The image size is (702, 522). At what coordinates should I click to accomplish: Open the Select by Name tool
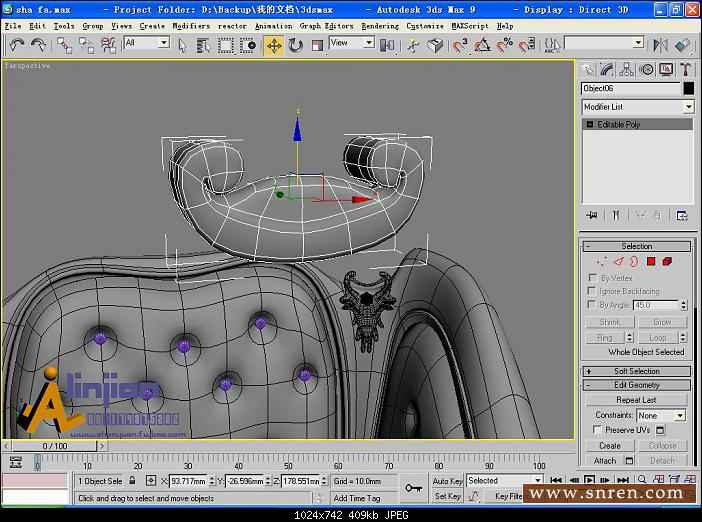coord(203,46)
